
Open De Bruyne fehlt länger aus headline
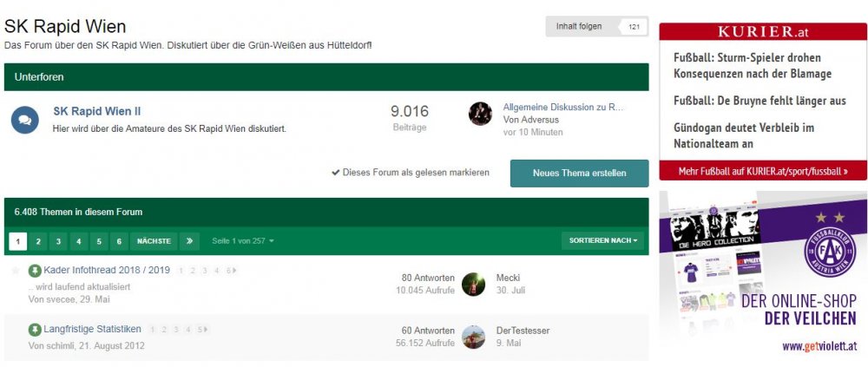[x=759, y=101]
